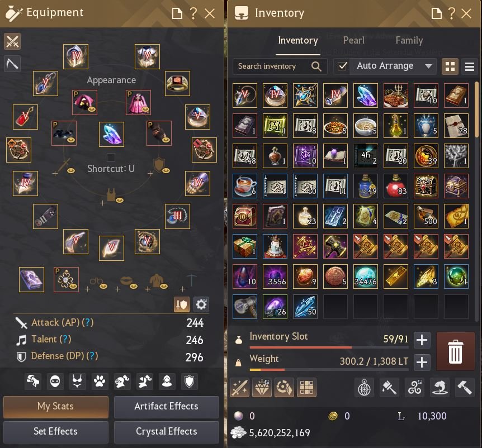Click the Crystal Effects button

coord(166,431)
